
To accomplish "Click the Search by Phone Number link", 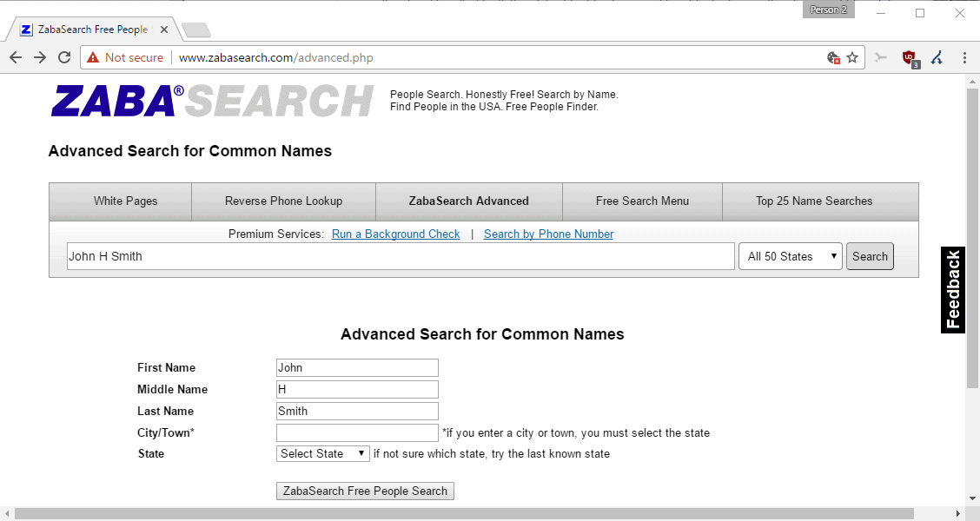I will point(548,234).
